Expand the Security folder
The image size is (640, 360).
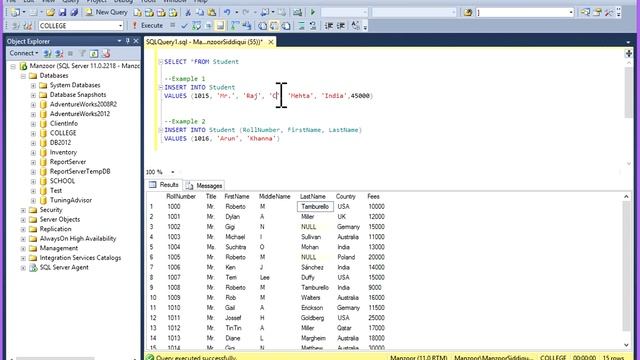(x=23, y=210)
